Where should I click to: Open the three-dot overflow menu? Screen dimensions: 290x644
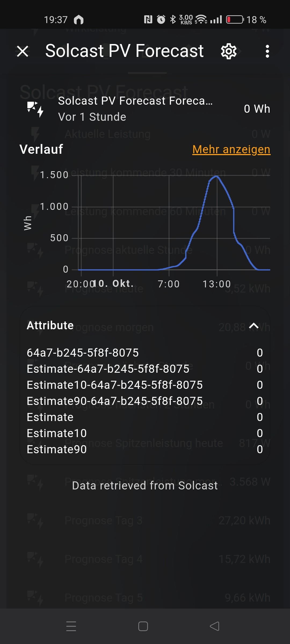(267, 51)
